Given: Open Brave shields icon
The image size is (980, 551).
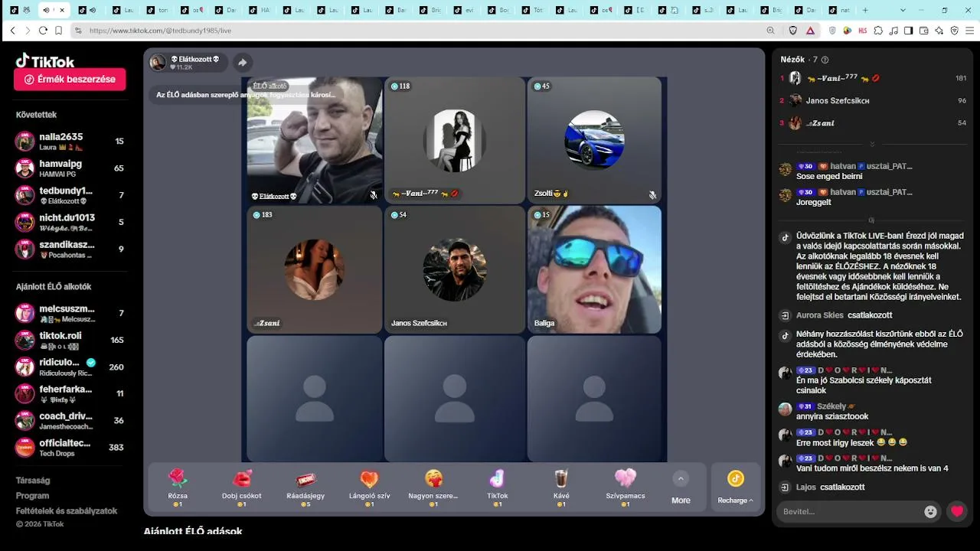Looking at the screenshot, I should point(793,31).
